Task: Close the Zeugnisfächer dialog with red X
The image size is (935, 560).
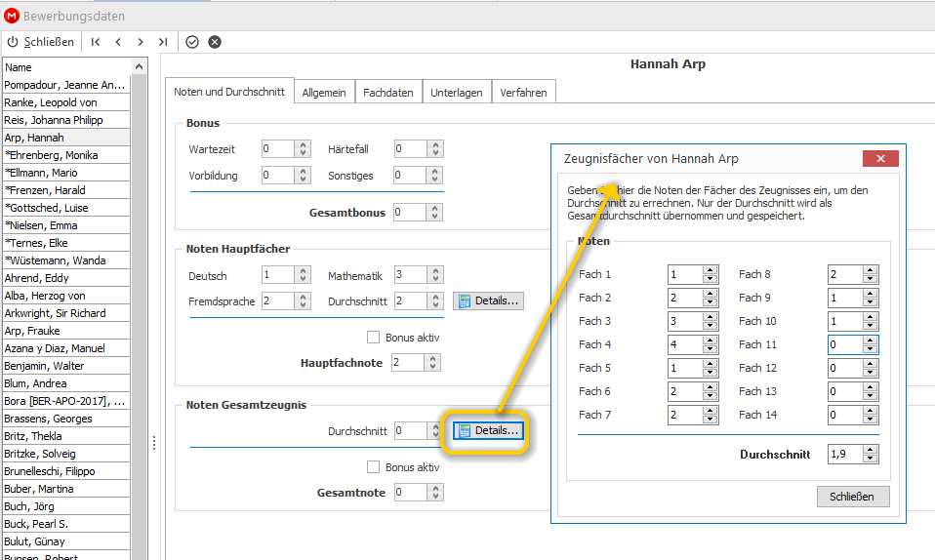Action: coord(880,159)
